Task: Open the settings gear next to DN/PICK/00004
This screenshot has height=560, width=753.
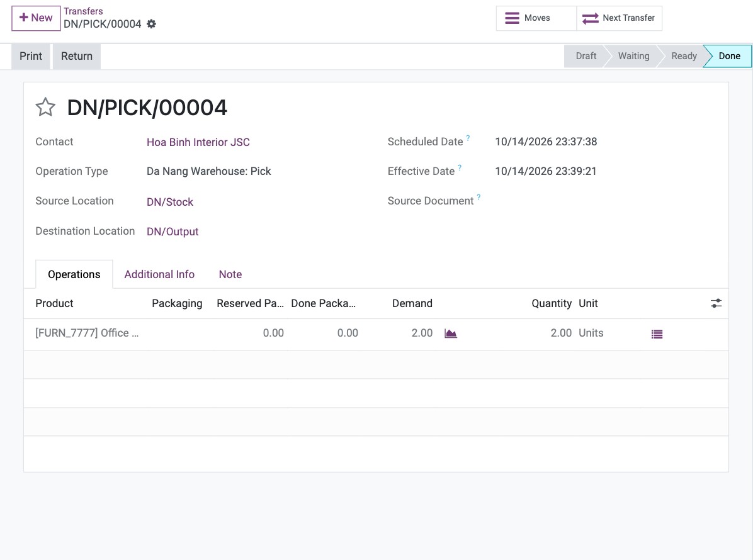Action: pyautogui.click(x=151, y=24)
